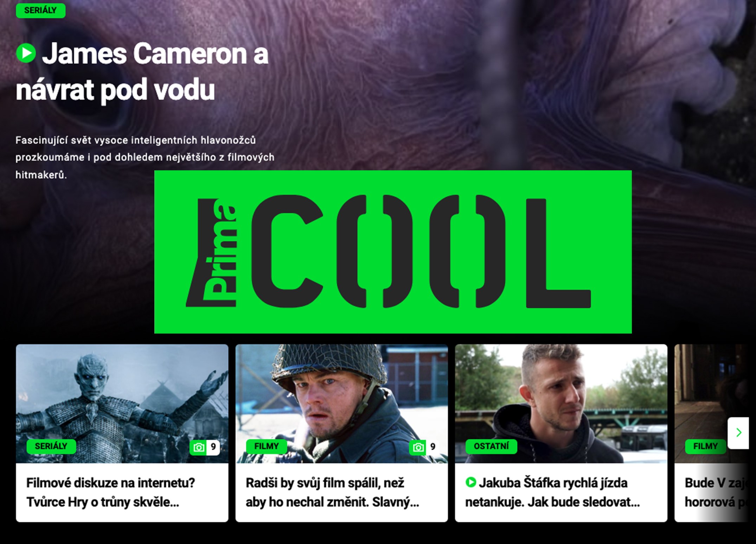756x544 pixels.
Task: Click the man in hoodie thumbnail image
Action: [561, 403]
